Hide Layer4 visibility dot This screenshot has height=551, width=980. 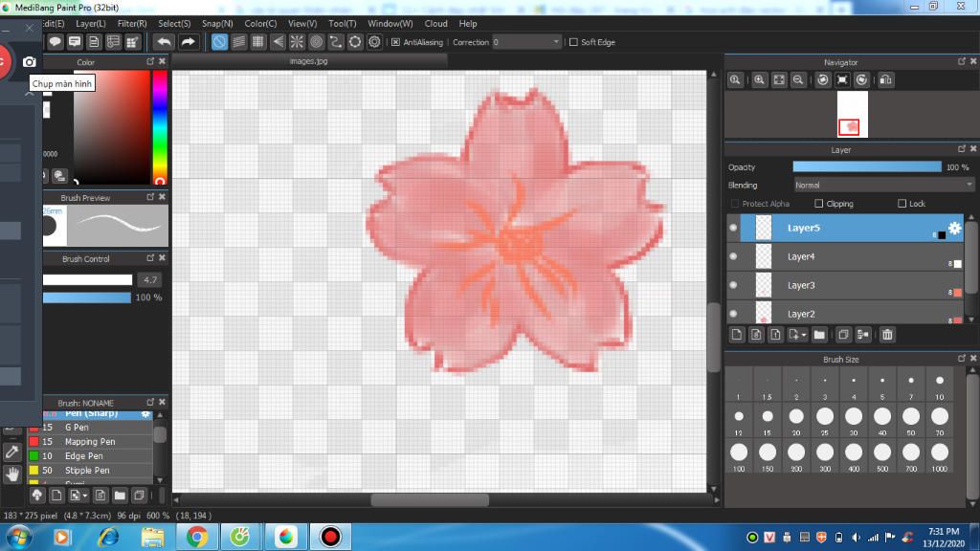tap(733, 256)
